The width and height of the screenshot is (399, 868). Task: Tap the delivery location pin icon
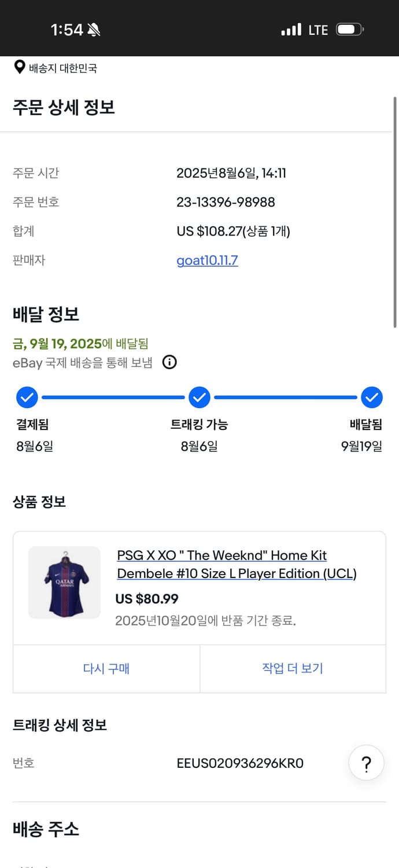[x=18, y=68]
